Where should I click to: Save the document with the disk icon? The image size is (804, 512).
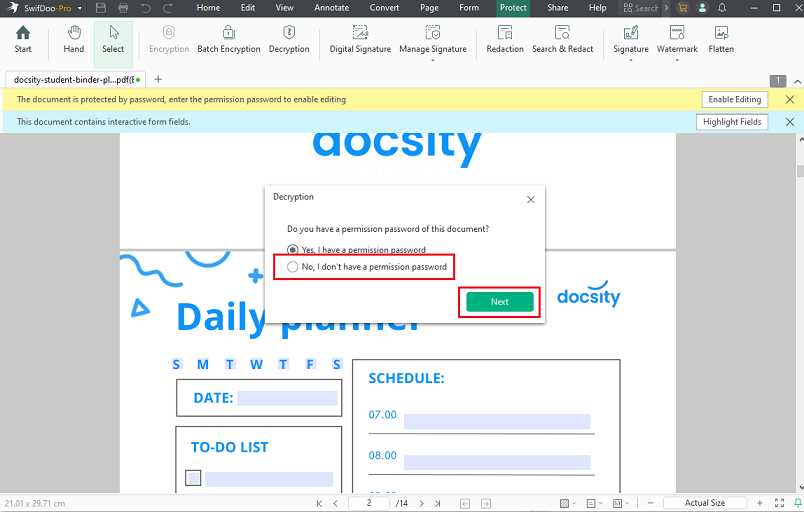(x=101, y=8)
